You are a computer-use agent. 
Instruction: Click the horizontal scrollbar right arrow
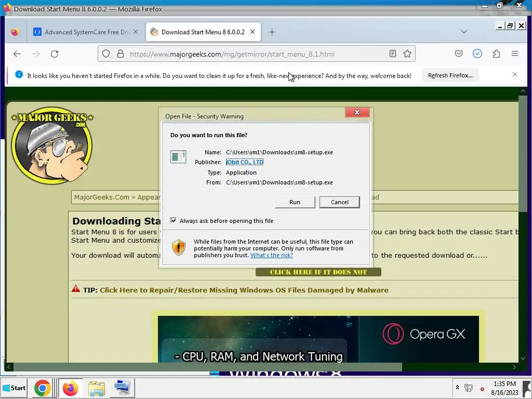pyautogui.click(x=514, y=367)
